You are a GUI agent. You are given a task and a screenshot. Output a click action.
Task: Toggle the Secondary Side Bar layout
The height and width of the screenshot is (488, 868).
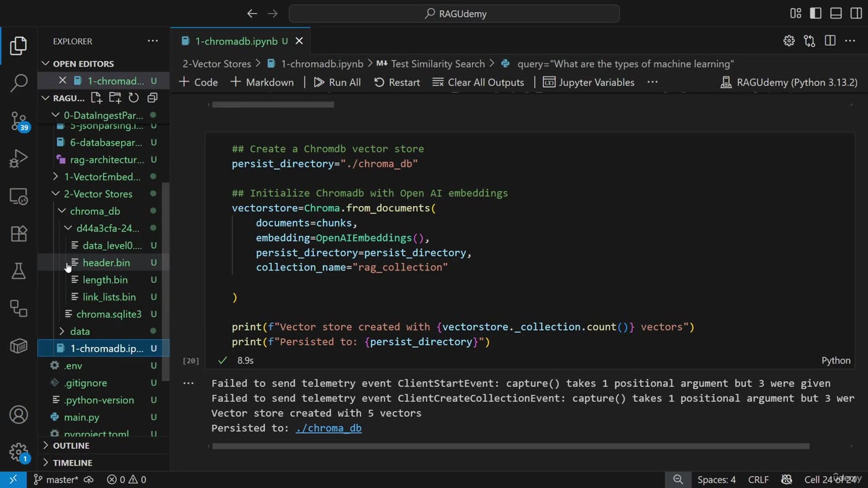(x=854, y=14)
